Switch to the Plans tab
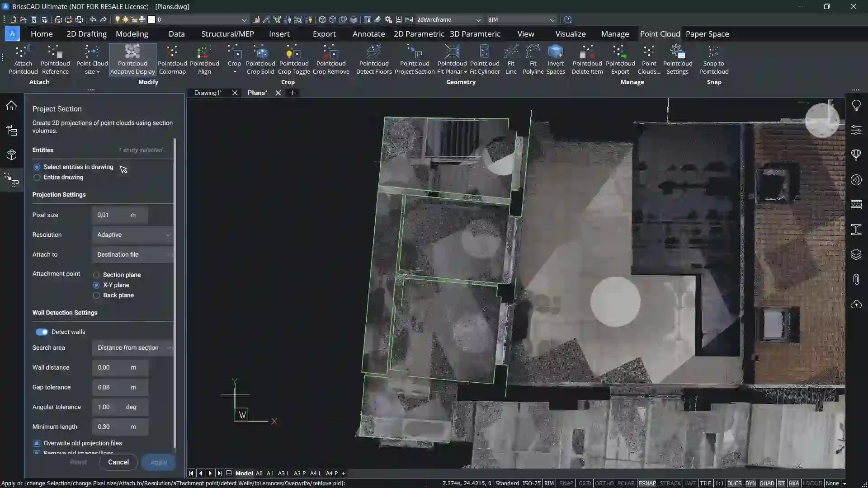This screenshot has height=488, width=868. [257, 92]
